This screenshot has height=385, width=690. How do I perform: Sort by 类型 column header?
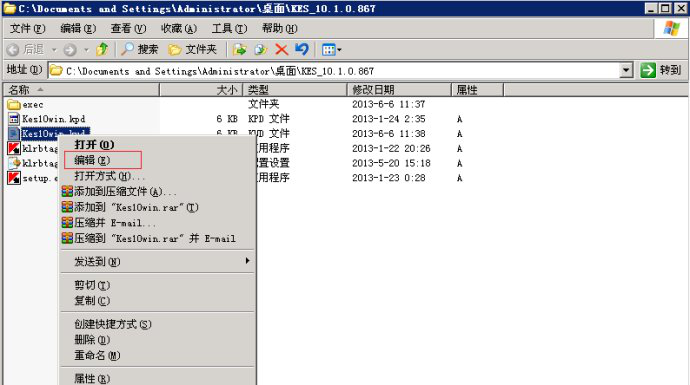pos(295,90)
